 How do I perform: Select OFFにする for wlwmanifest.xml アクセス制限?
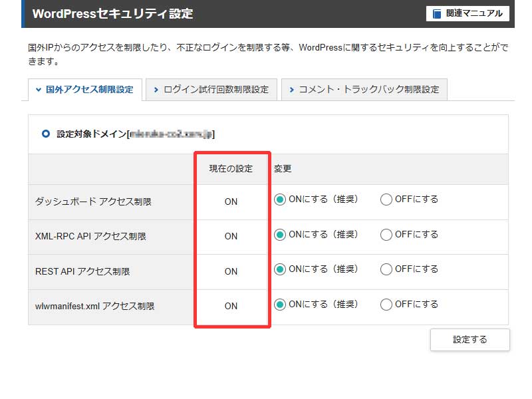[x=386, y=305]
